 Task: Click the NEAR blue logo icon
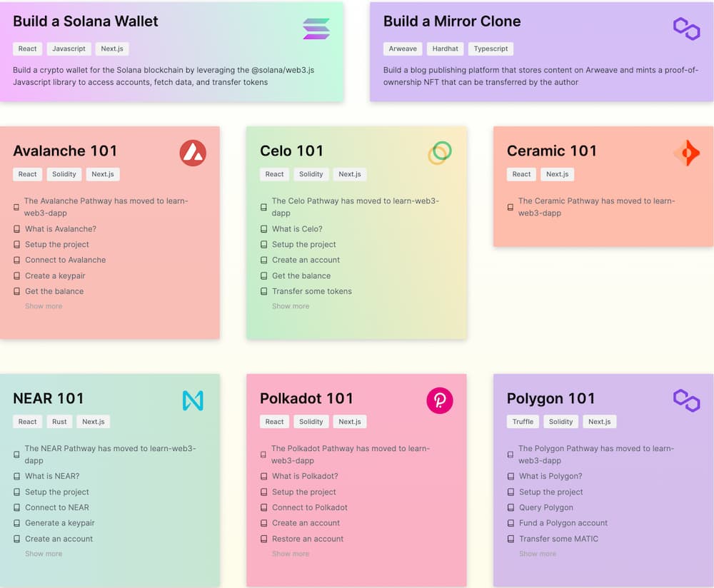click(x=193, y=400)
